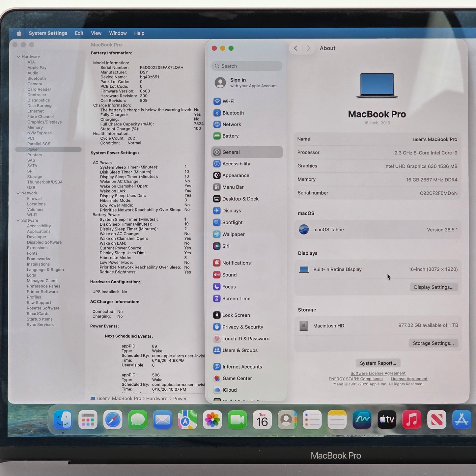Open Privacy & Security settings

click(247, 327)
